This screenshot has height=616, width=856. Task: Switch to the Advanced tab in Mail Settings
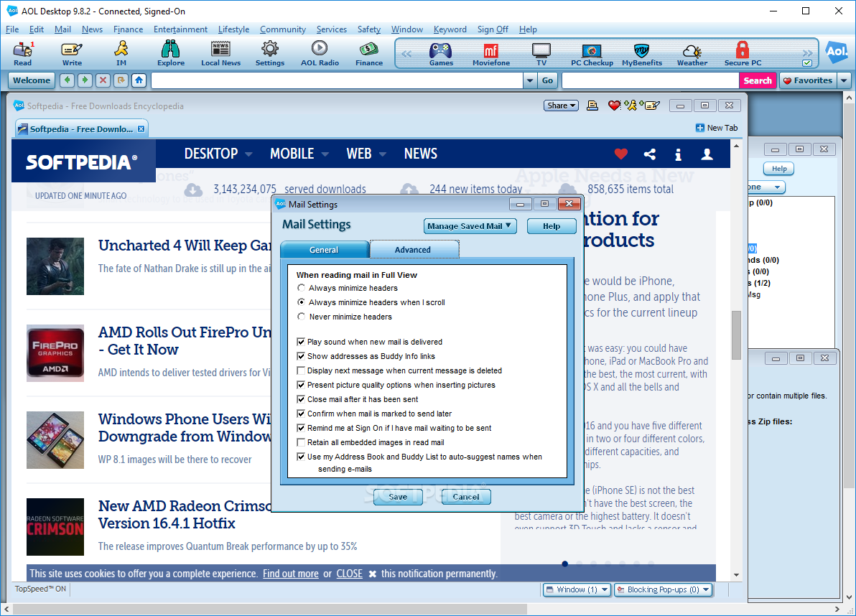(413, 249)
